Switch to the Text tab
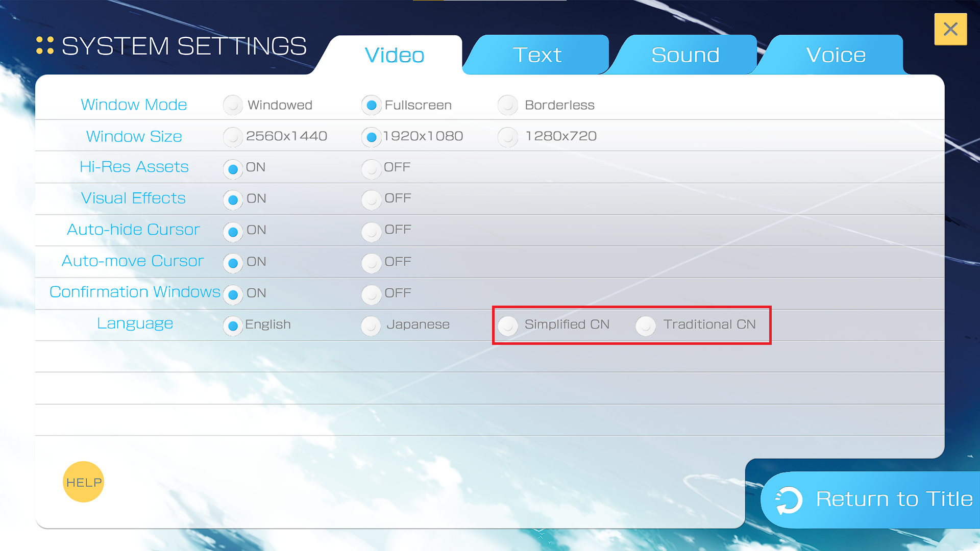 [536, 55]
